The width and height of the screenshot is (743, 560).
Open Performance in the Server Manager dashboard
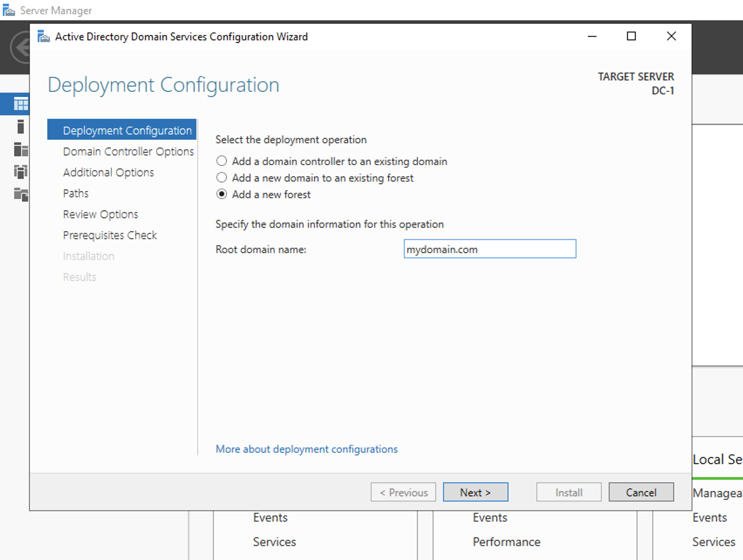coord(506,542)
